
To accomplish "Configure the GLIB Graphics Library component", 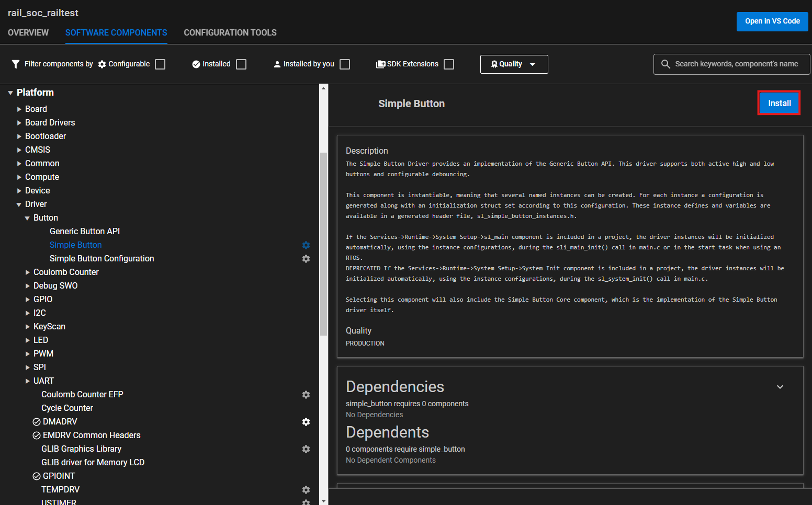I will [306, 449].
